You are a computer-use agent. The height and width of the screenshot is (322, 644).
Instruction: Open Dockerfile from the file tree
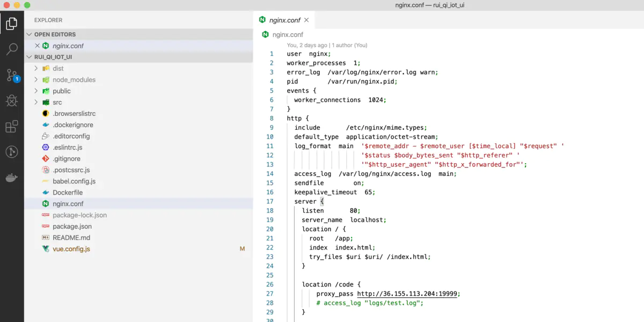pos(67,193)
